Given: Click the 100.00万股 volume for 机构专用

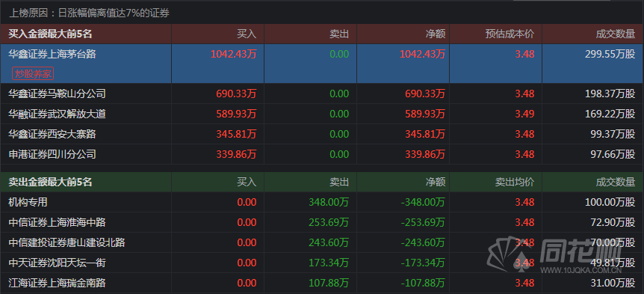Looking at the screenshot, I should coord(610,202).
